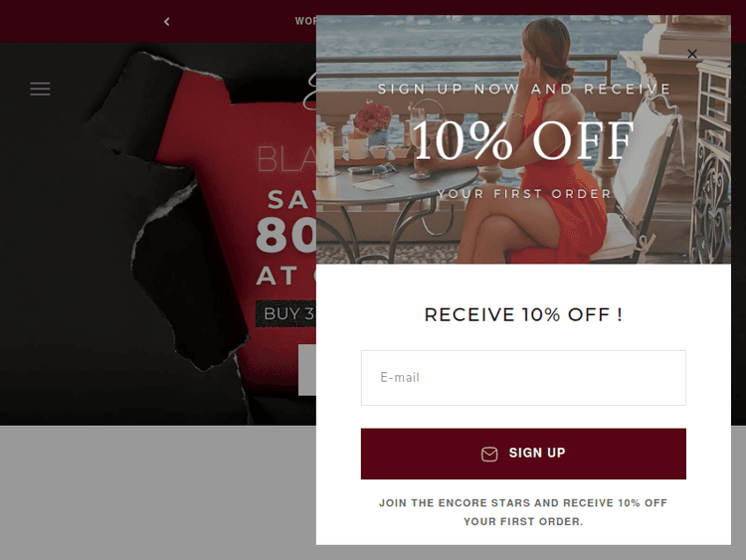Click YOUR FIRST ORDER caption on image

[x=524, y=194]
